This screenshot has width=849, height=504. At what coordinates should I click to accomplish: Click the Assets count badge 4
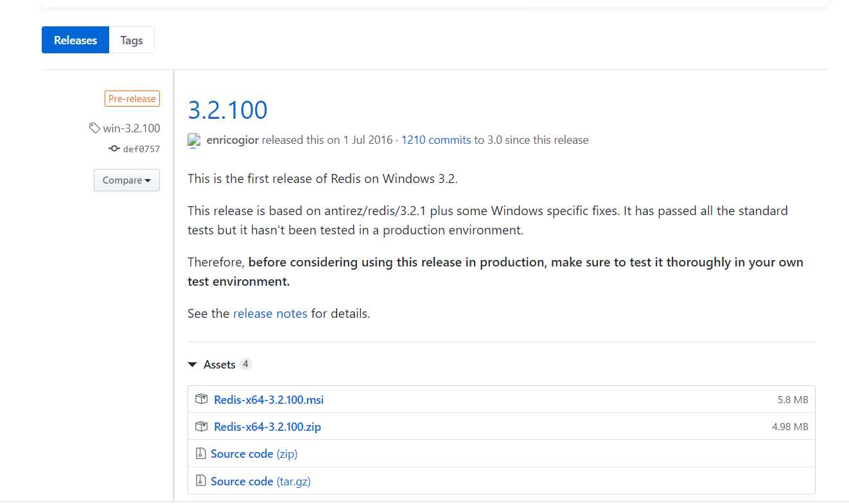pos(245,364)
